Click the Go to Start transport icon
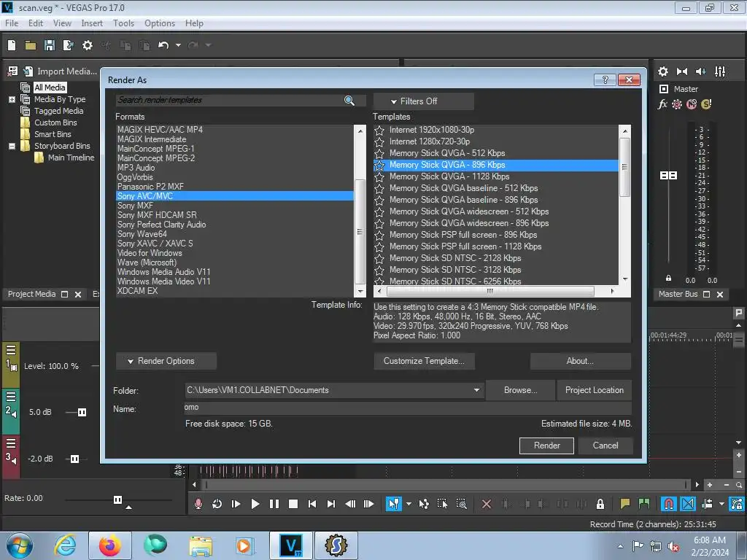This screenshot has width=747, height=560. pos(312,504)
